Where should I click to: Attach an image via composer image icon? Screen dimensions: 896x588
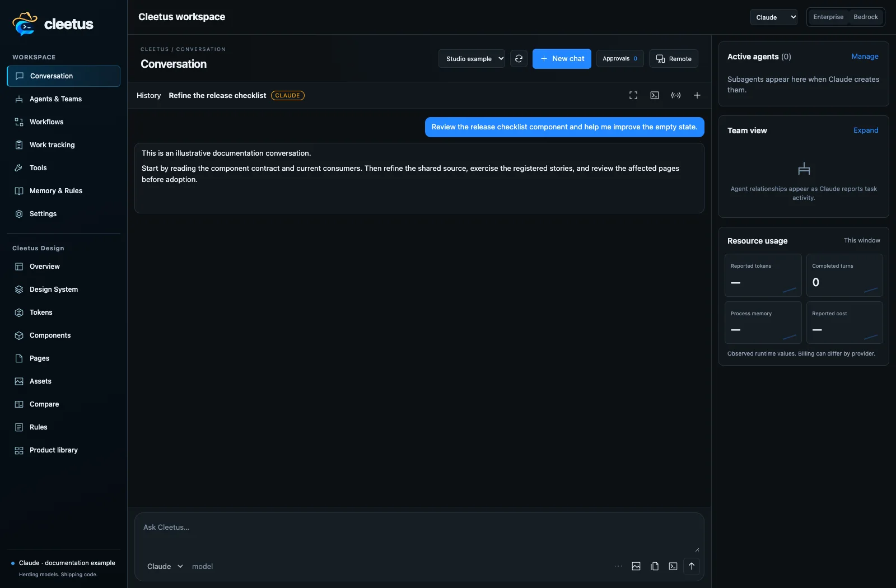[636, 566]
